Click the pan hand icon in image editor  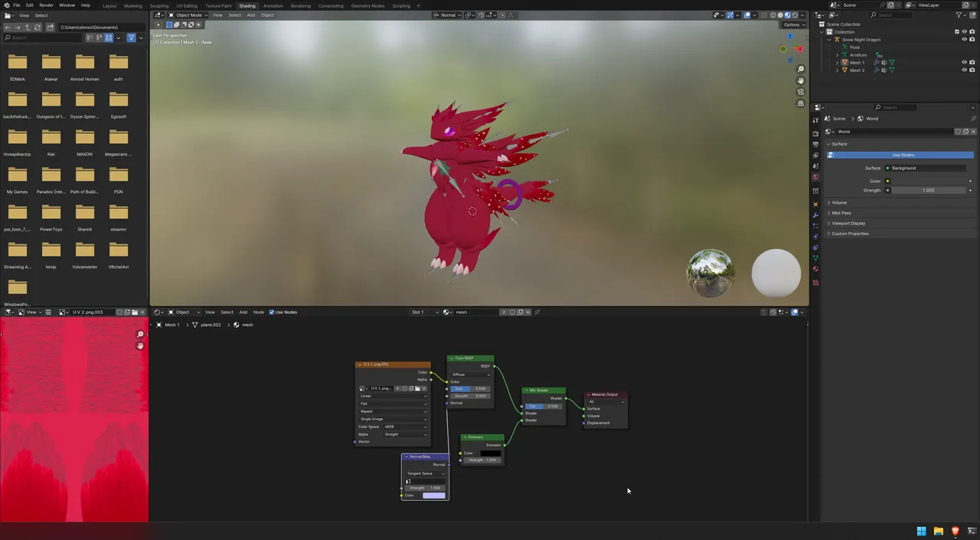[140, 345]
